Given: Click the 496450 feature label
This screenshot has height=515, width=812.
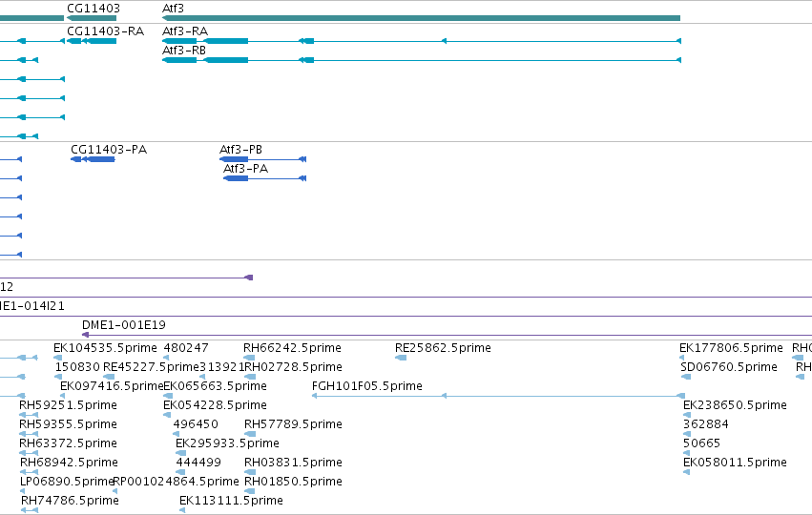Looking at the screenshot, I should (196, 424).
